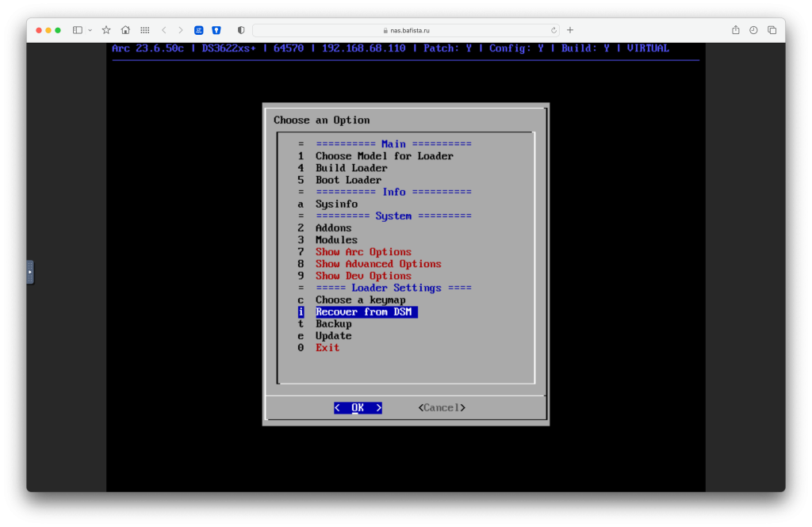This screenshot has width=812, height=527.
Task: Select Show Advanced Options
Action: [x=378, y=263]
